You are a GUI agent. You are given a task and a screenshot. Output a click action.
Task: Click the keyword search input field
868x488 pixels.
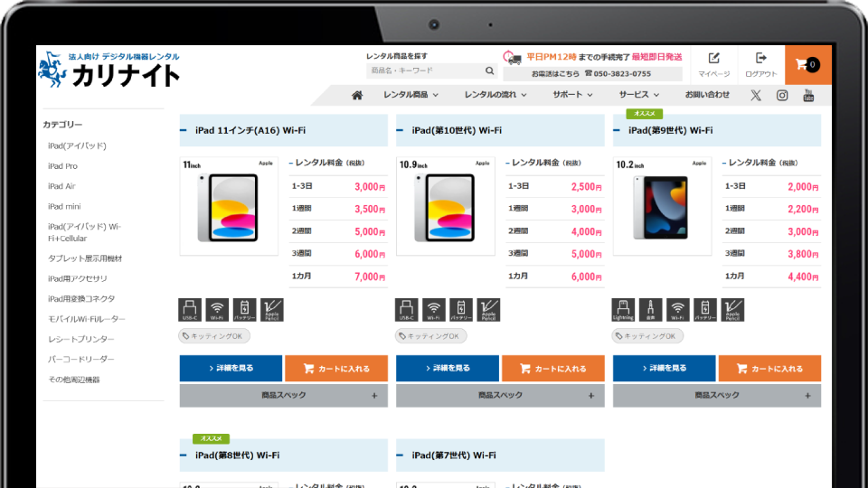(423, 70)
